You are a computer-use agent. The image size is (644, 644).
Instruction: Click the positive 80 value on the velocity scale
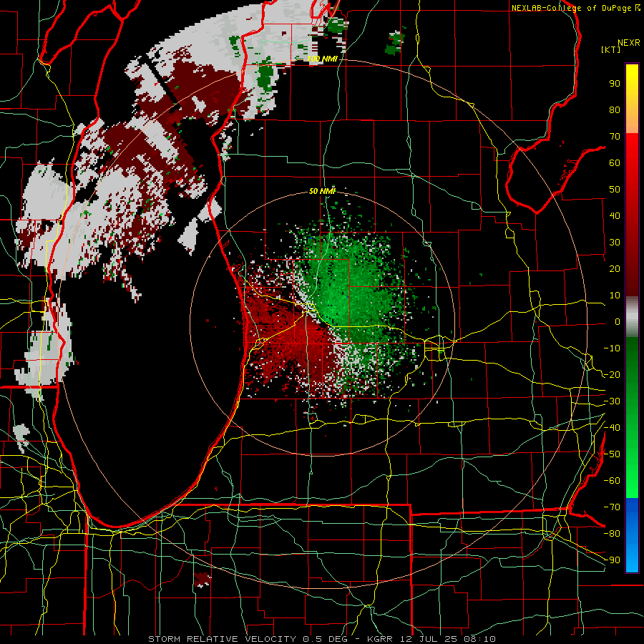615,110
